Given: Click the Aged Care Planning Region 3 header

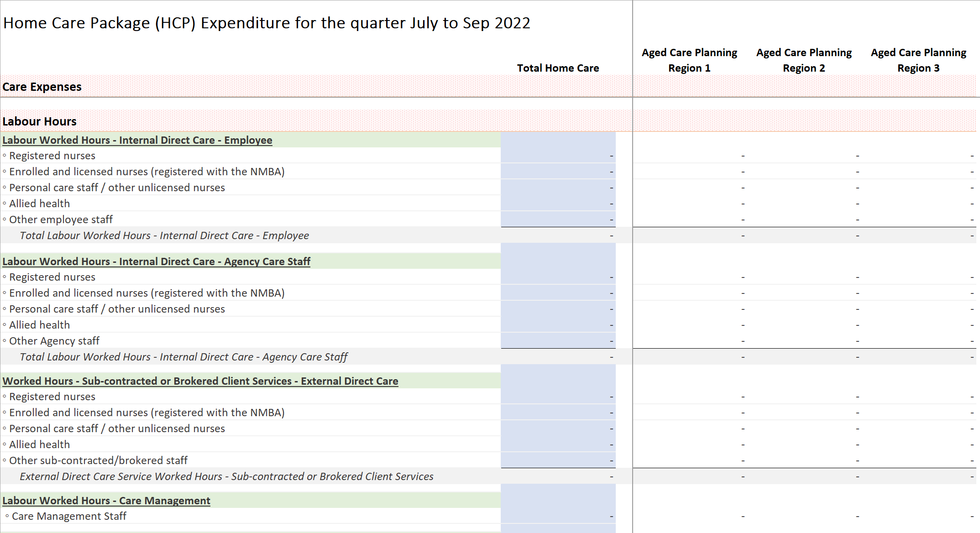Looking at the screenshot, I should point(918,60).
